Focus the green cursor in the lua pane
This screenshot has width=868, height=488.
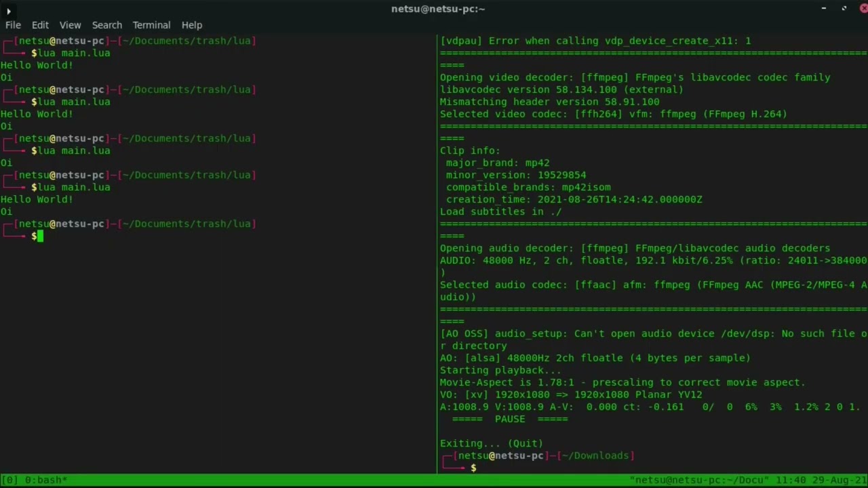point(40,236)
